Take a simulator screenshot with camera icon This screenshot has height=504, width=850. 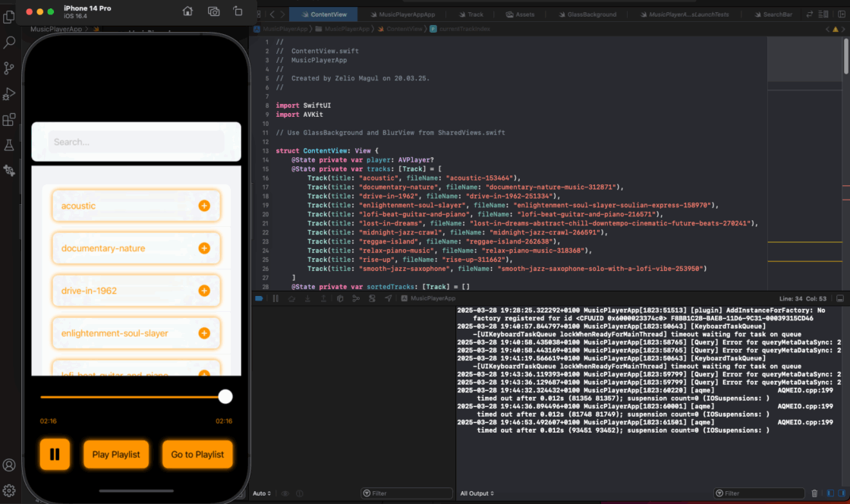click(x=213, y=11)
